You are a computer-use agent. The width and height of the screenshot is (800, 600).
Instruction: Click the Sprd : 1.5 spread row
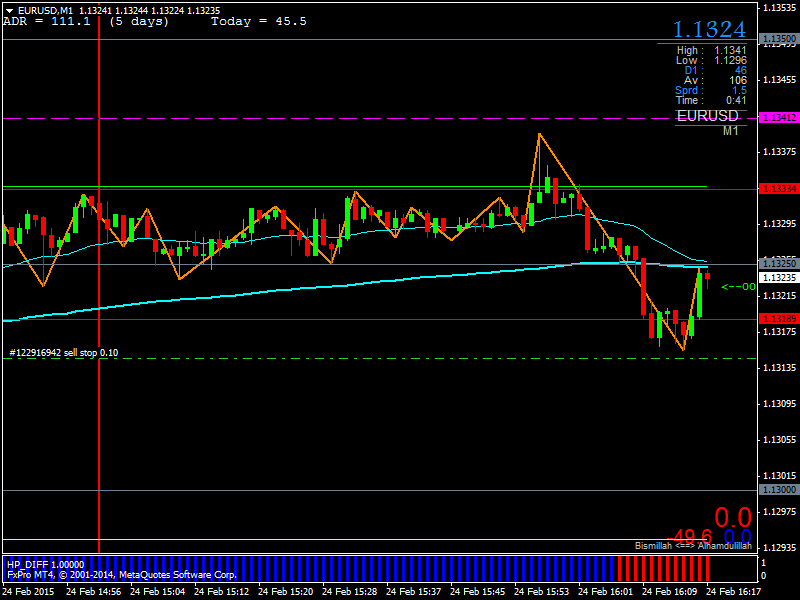(711, 90)
